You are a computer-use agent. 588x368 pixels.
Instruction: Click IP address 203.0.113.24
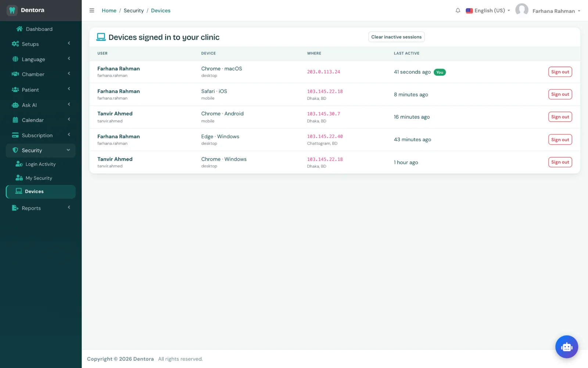[323, 72]
